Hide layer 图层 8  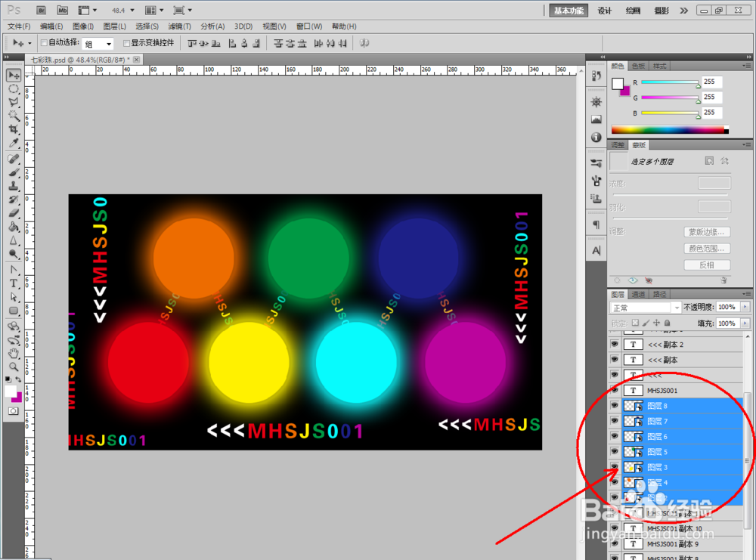pos(614,405)
